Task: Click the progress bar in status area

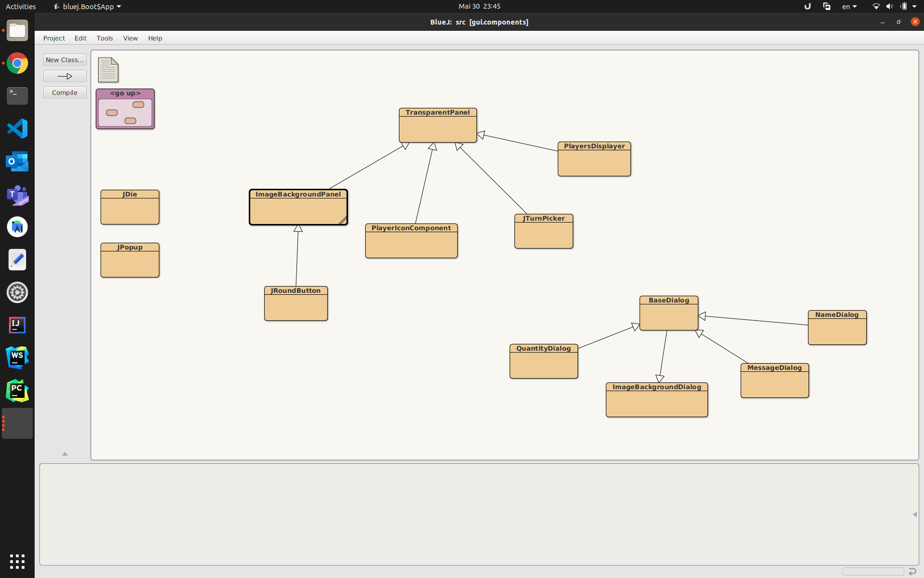Action: point(873,571)
